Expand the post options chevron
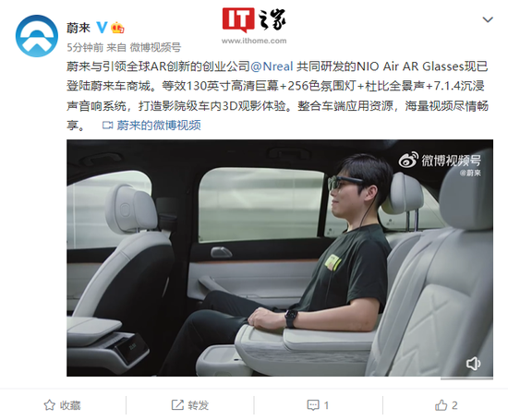The image size is (508, 420). tap(488, 19)
